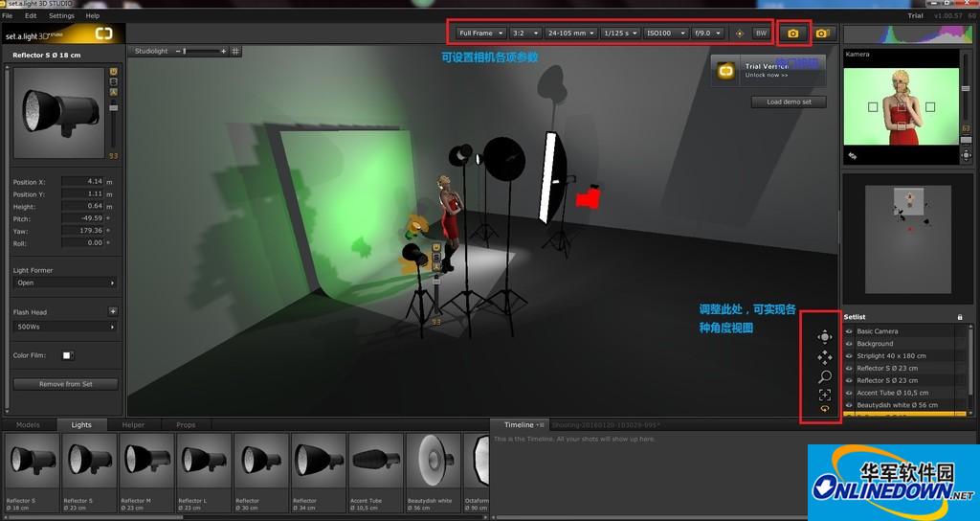Click the top yellow icon beside the reflector preview
This screenshot has width=980, height=521.
point(113,72)
